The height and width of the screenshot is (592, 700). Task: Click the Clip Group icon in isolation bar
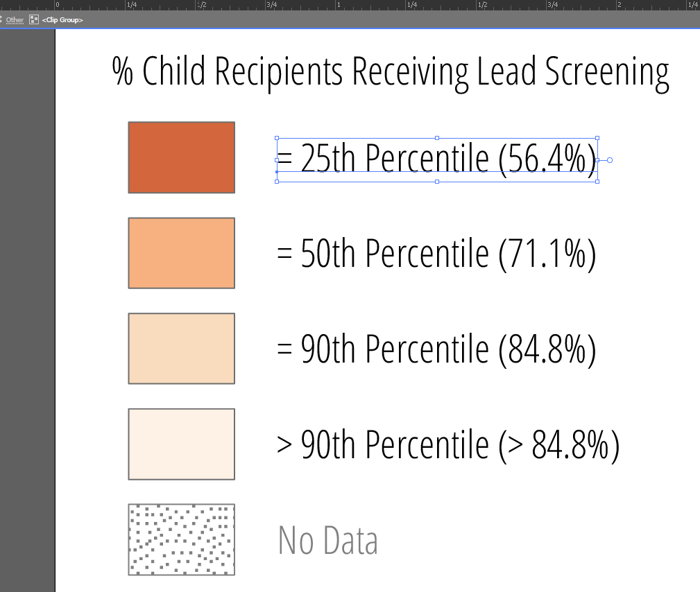click(x=34, y=20)
